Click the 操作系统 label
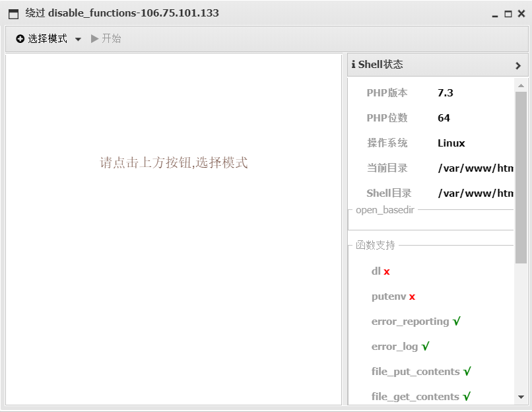 pyautogui.click(x=387, y=143)
